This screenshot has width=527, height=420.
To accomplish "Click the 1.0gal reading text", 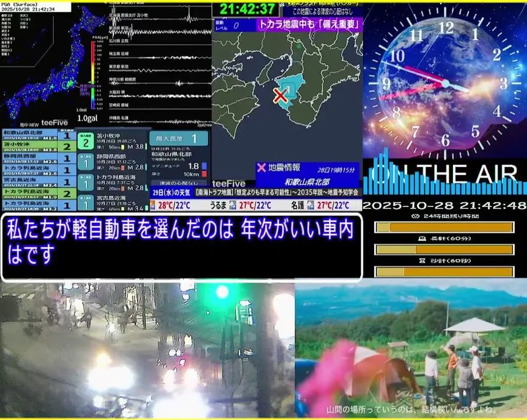I will point(88,118).
